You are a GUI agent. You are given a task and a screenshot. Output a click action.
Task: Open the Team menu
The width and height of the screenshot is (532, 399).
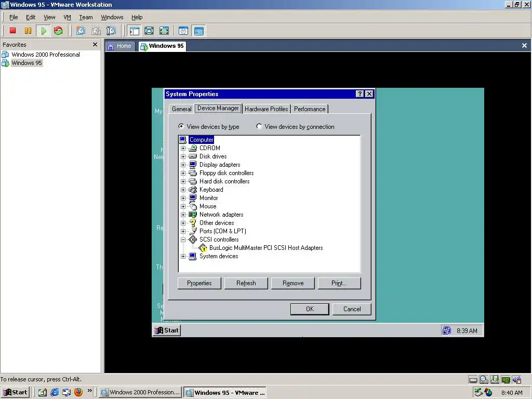(x=86, y=17)
